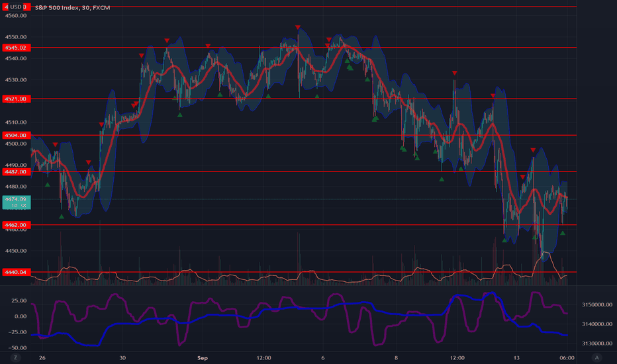This screenshot has width=617, height=364.
Task: Click the green 4474.09 current price label
Action: 16,203
